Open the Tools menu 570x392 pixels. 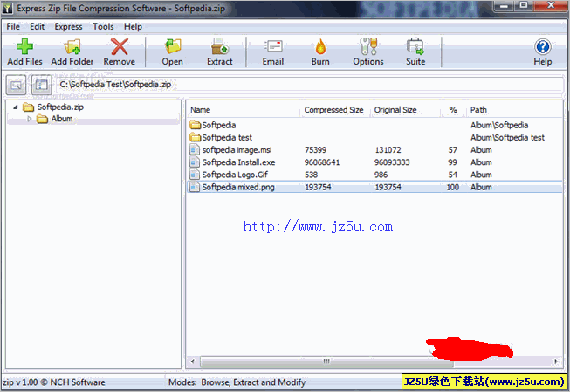click(x=103, y=26)
